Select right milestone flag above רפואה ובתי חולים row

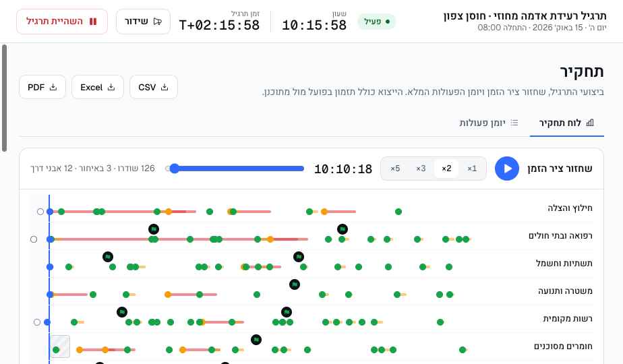click(x=342, y=229)
